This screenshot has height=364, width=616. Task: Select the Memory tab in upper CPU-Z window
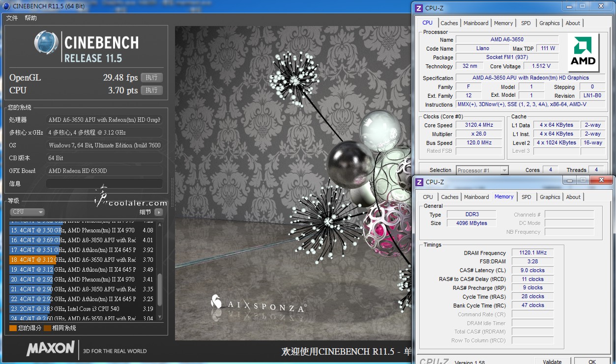click(503, 23)
